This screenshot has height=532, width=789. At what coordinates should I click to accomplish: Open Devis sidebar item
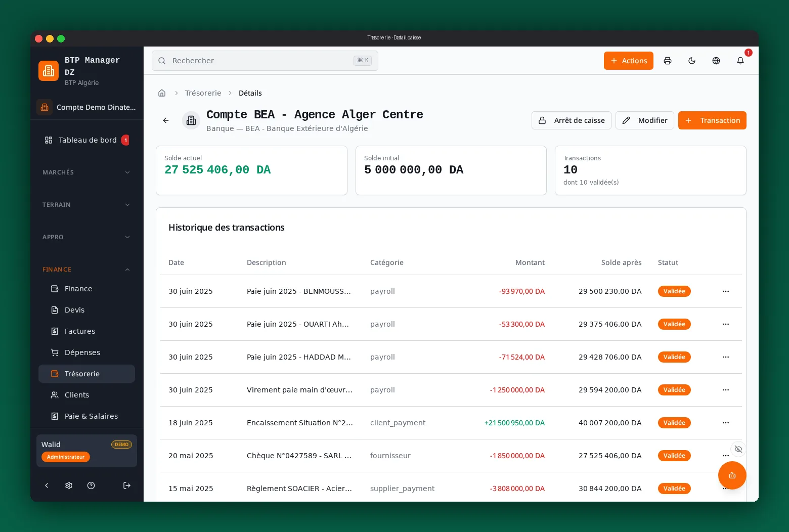click(86, 310)
